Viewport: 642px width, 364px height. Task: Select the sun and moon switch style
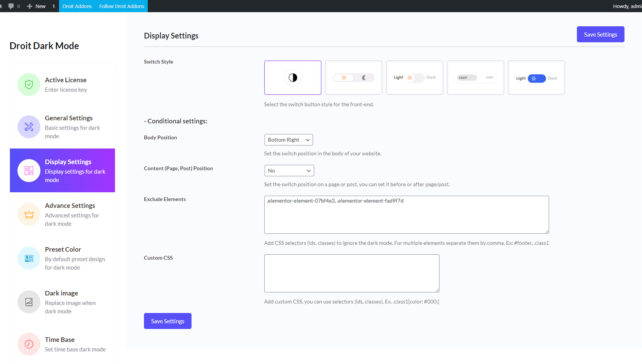pos(354,78)
